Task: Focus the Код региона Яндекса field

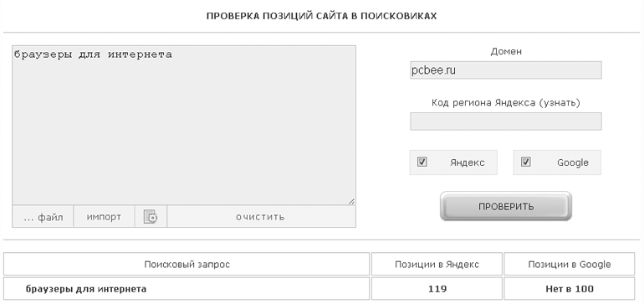Action: pyautogui.click(x=506, y=121)
